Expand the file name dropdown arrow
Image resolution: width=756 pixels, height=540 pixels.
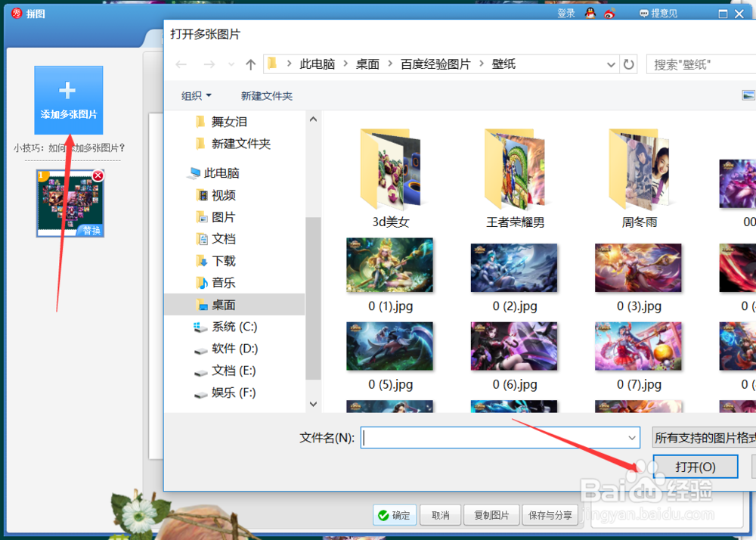point(632,438)
